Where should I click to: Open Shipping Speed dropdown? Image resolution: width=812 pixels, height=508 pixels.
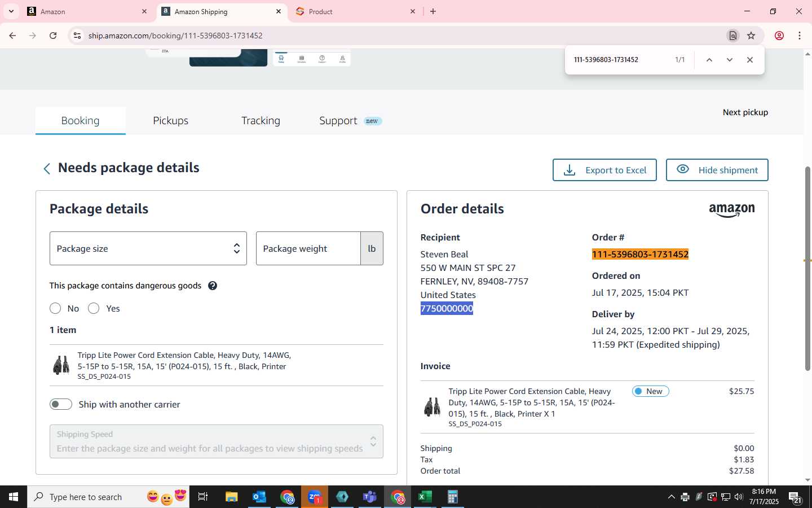pyautogui.click(x=217, y=441)
